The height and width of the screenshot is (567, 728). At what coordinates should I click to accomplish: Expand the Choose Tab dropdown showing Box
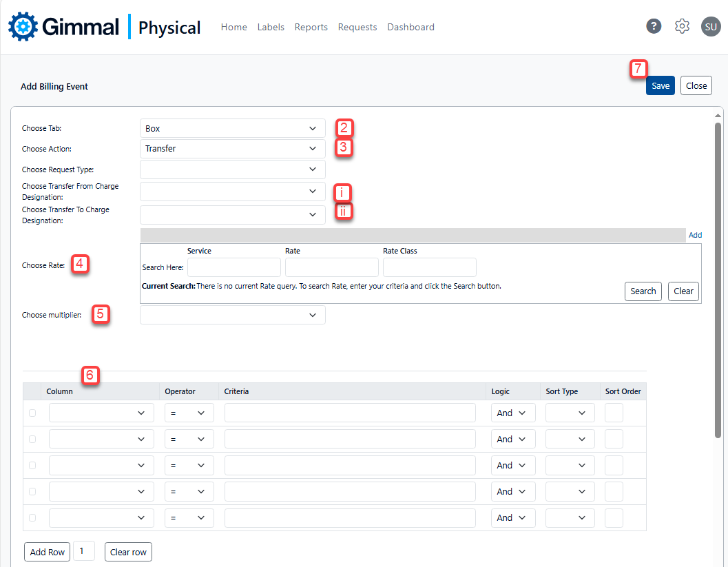click(x=232, y=129)
